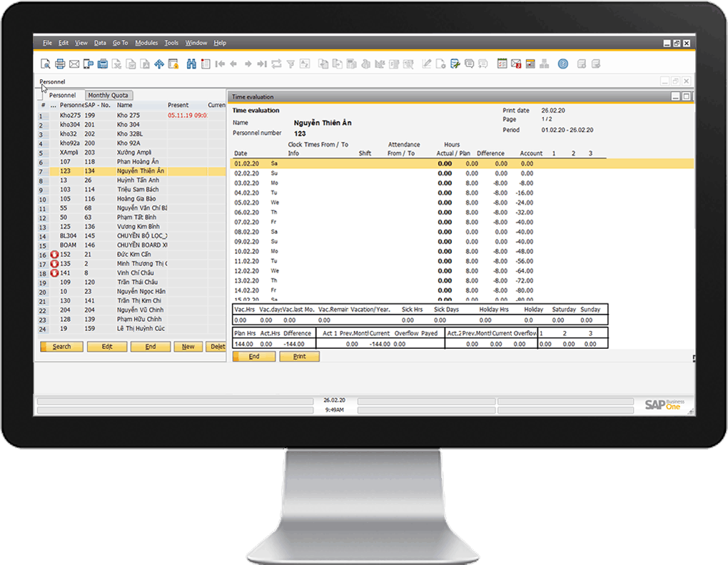Open the yellow-header calendar icon
This screenshot has width=728, height=565.
(530, 64)
